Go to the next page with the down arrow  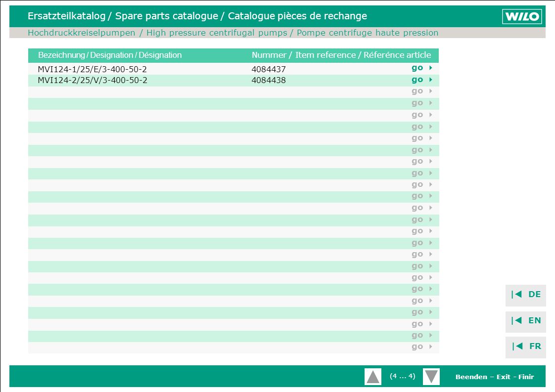[431, 377]
